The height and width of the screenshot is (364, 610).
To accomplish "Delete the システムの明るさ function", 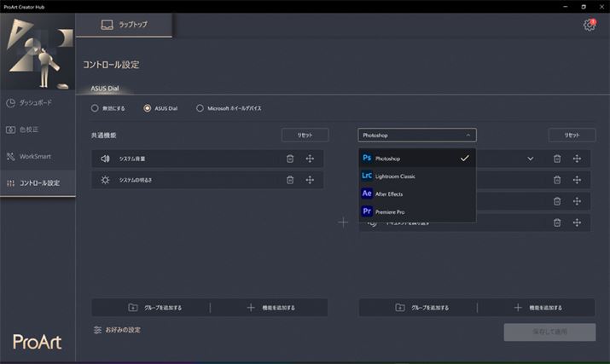I will point(290,180).
